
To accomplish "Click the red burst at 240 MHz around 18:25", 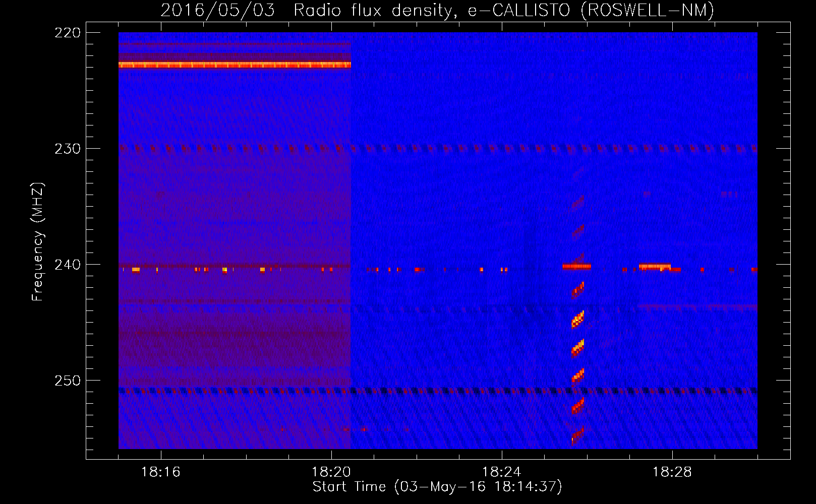I will point(576,267).
